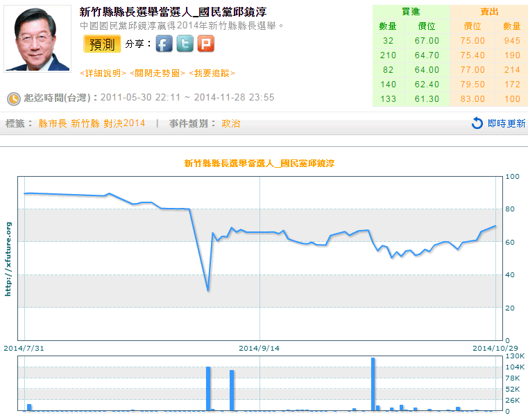Click the yellow 預測 button
This screenshot has height=420, width=528.
[102, 44]
